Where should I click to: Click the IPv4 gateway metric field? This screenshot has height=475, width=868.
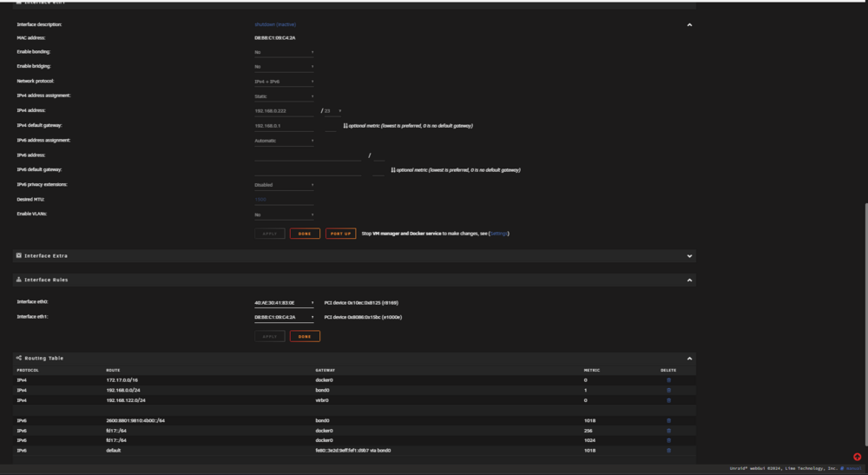[331, 126]
